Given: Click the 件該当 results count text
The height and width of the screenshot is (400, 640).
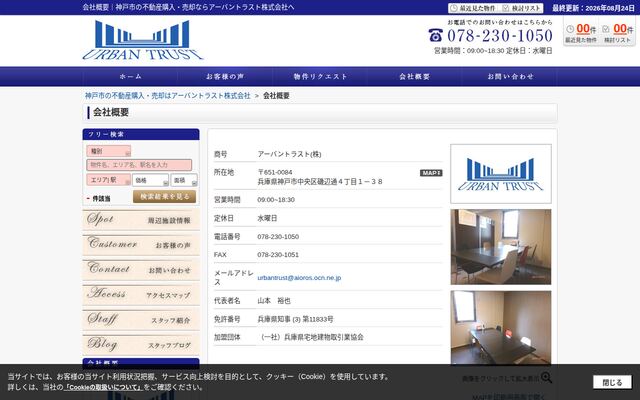Looking at the screenshot, I should (101, 198).
